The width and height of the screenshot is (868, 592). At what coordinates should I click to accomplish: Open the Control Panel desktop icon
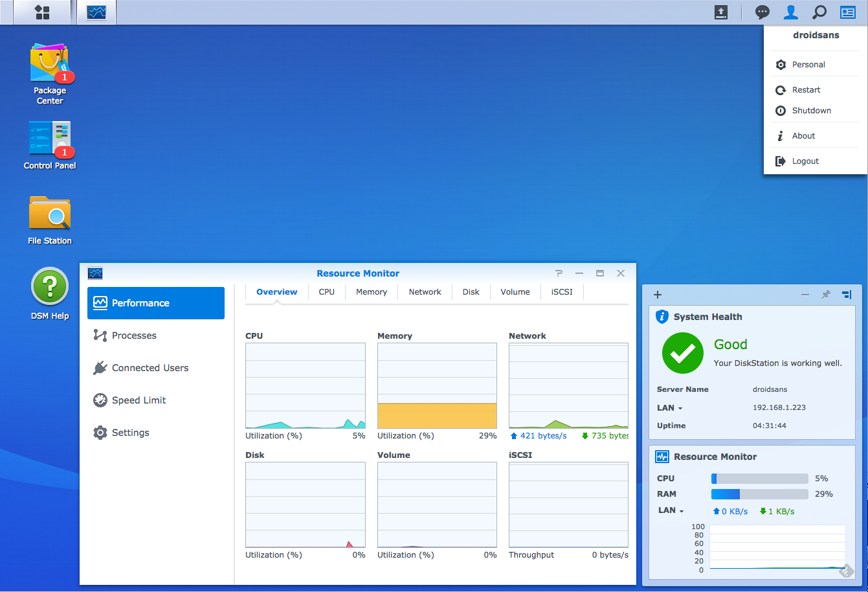[50, 145]
